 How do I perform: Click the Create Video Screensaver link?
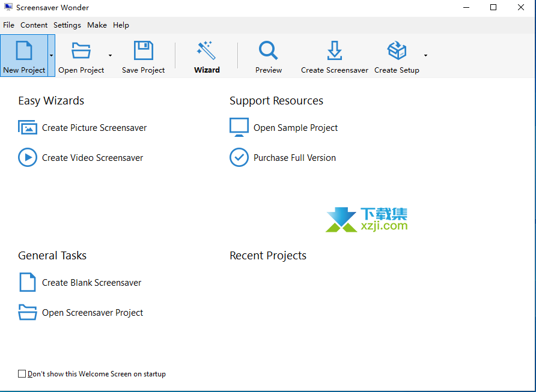[93, 158]
